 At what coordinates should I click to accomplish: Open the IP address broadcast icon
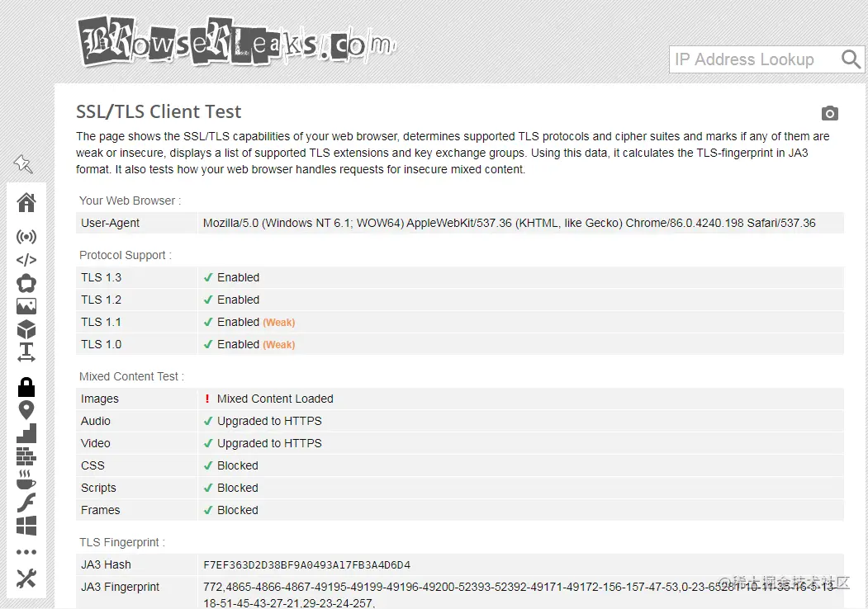click(26, 238)
